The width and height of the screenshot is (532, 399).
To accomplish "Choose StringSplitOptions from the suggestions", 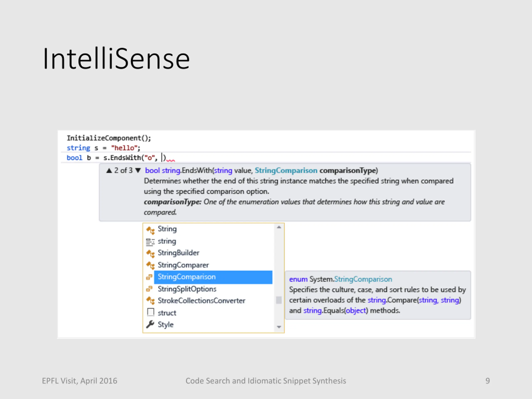I will coord(187,289).
